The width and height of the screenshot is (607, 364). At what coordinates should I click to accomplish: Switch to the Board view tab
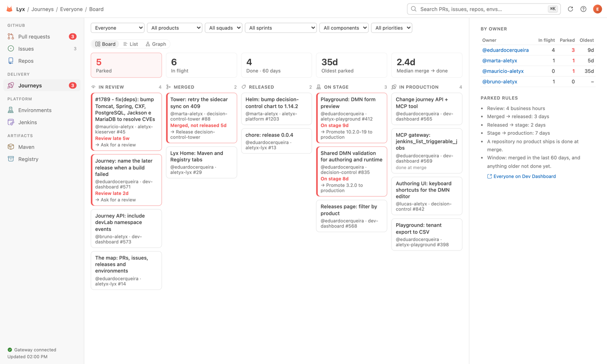point(105,44)
